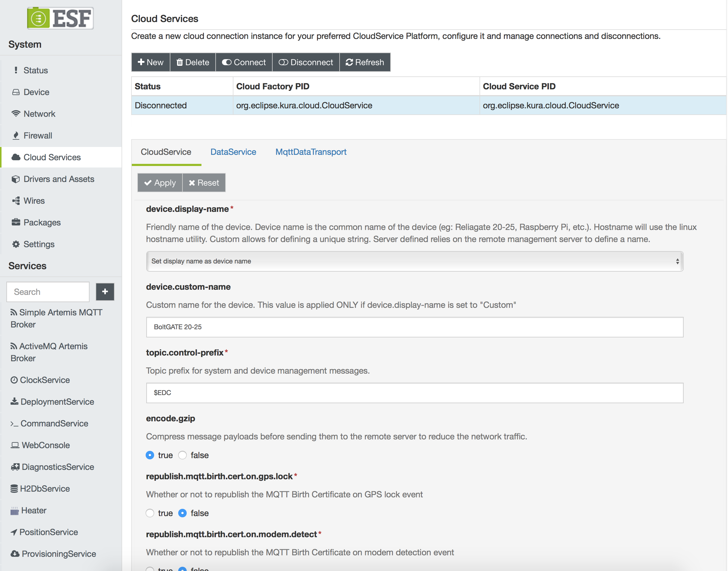Click the Apply button
The height and width of the screenshot is (571, 728).
[x=160, y=182]
